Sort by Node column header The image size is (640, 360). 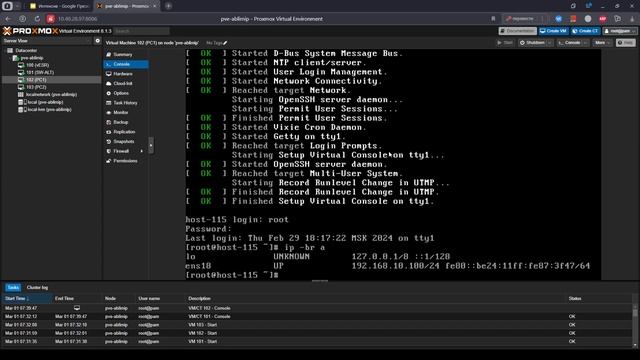click(119, 298)
